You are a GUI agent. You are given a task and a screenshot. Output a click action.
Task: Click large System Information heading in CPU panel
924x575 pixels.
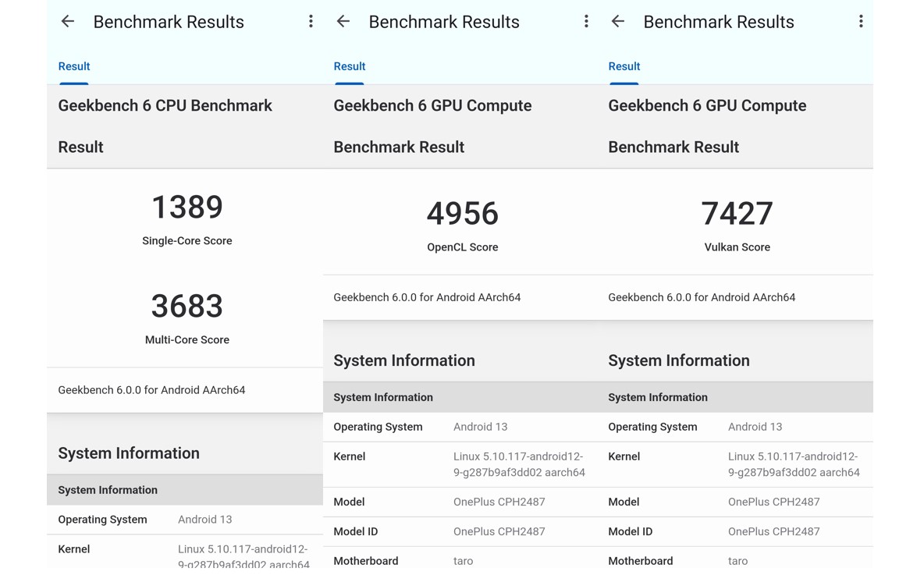click(x=129, y=453)
